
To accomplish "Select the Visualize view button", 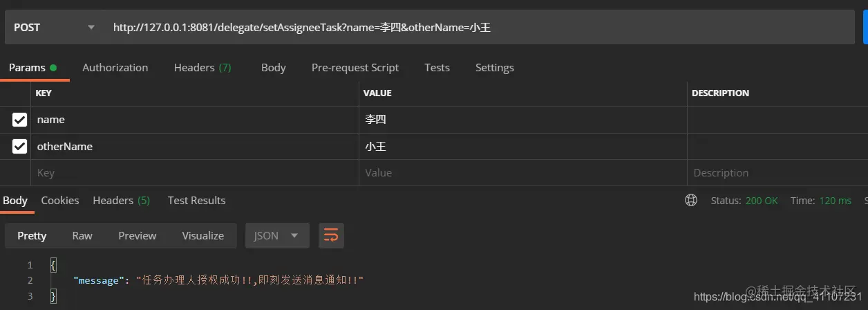I will pyautogui.click(x=203, y=236).
